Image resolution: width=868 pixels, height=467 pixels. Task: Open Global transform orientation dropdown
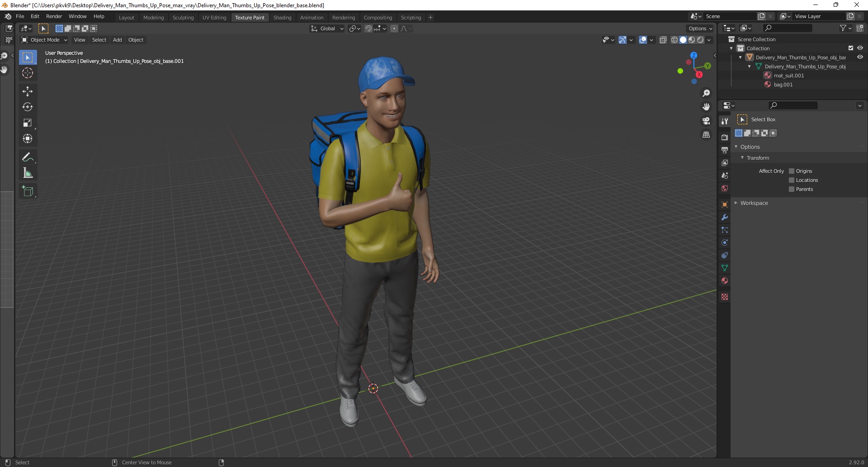(x=327, y=29)
